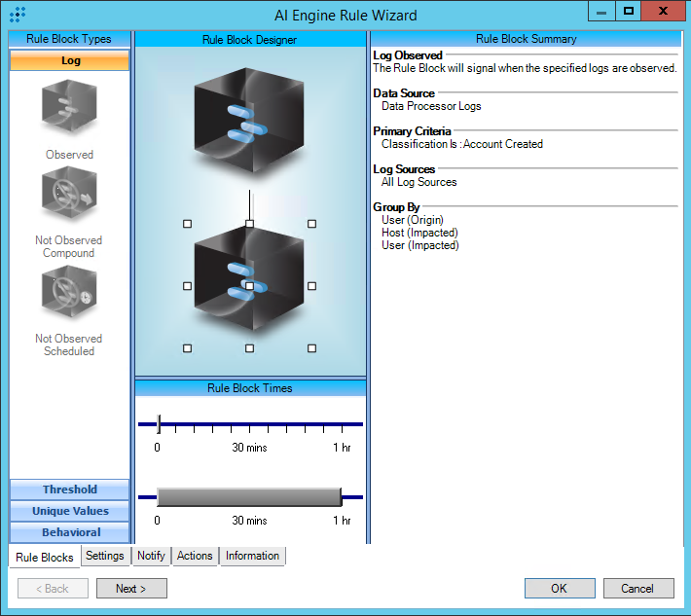Open the Notify tab
Viewport: 691px width, 616px height.
(151, 556)
